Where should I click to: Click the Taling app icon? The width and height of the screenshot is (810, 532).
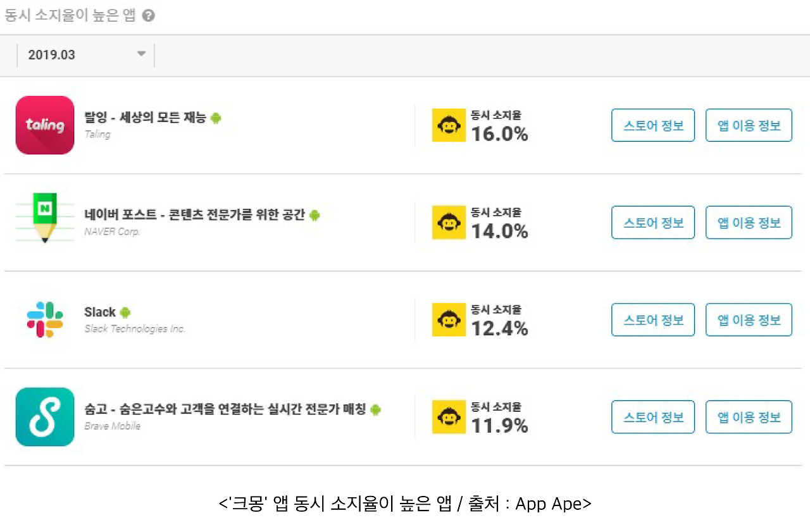coord(45,125)
